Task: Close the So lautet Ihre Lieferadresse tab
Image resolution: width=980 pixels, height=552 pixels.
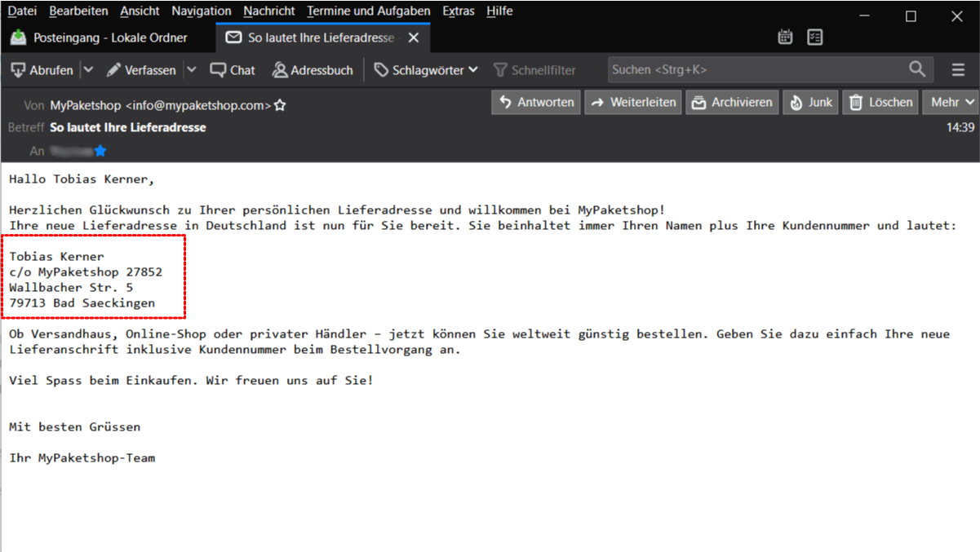Action: 414,38
